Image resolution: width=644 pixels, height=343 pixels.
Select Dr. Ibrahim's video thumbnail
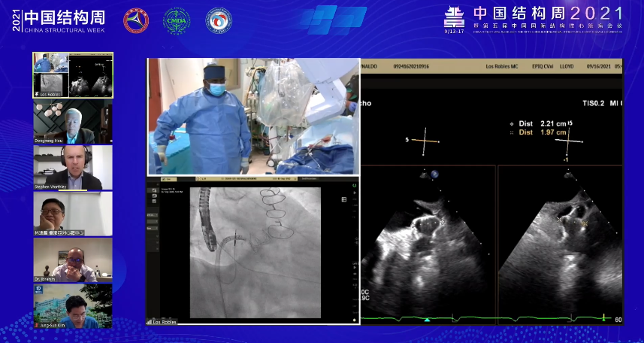point(73,260)
